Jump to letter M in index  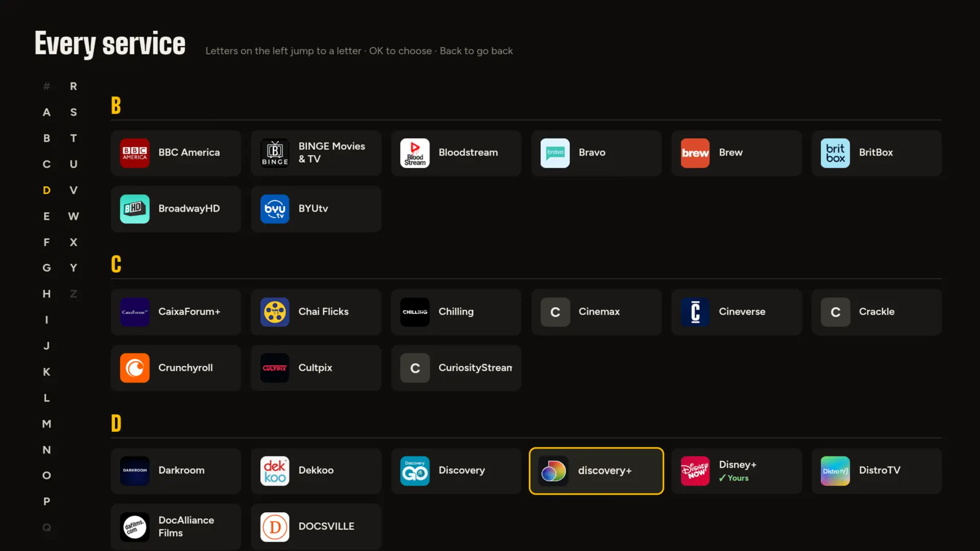pos(46,424)
